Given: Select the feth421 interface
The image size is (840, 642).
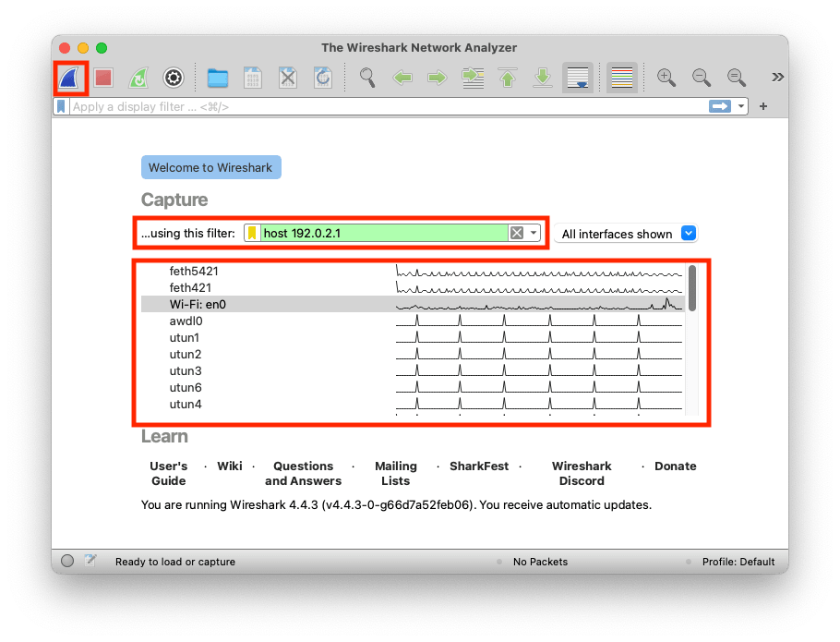Looking at the screenshot, I should click(413, 288).
